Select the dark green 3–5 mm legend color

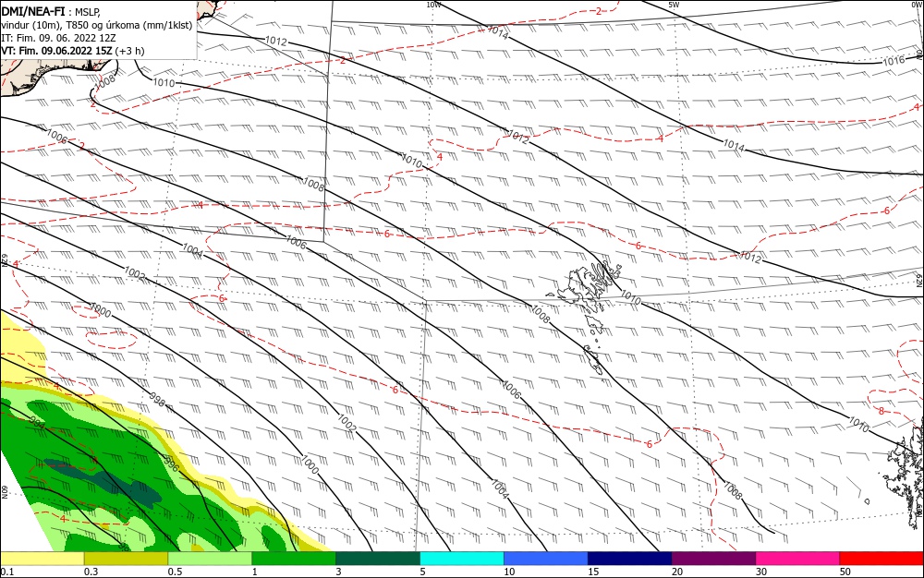click(x=378, y=559)
